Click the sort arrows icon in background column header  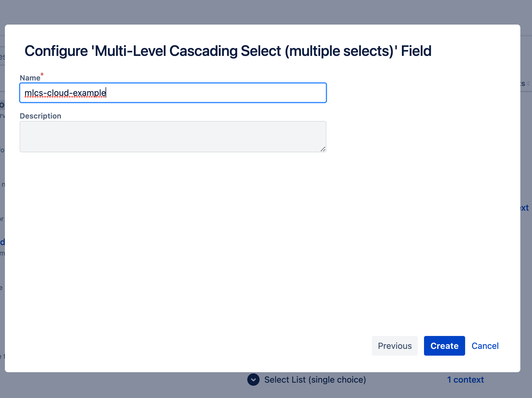[528, 84]
